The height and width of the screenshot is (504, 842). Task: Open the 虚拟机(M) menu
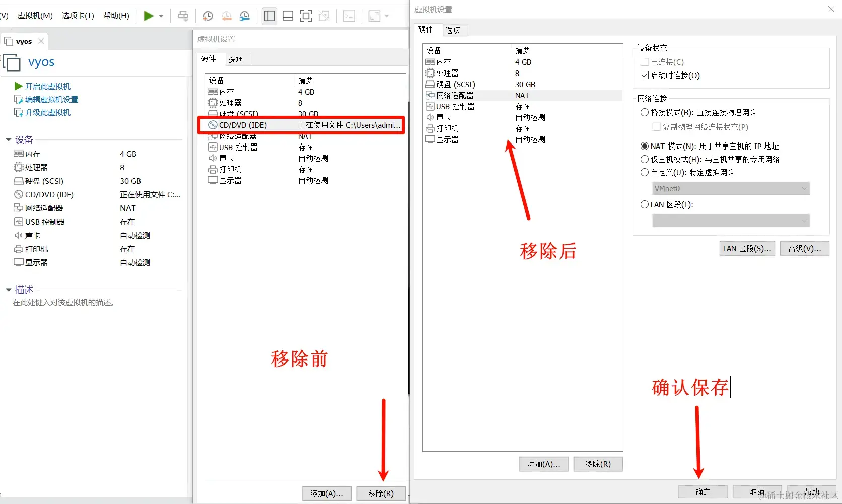[35, 16]
